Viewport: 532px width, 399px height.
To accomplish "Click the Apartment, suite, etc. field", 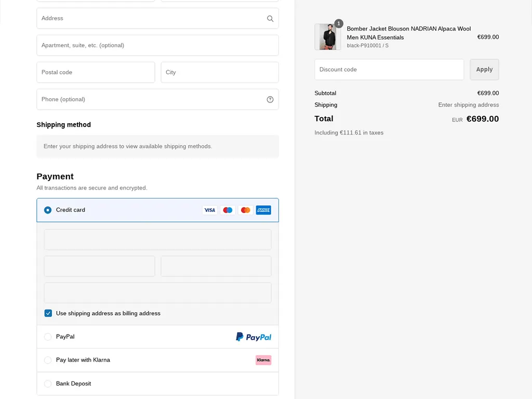I will pyautogui.click(x=158, y=45).
